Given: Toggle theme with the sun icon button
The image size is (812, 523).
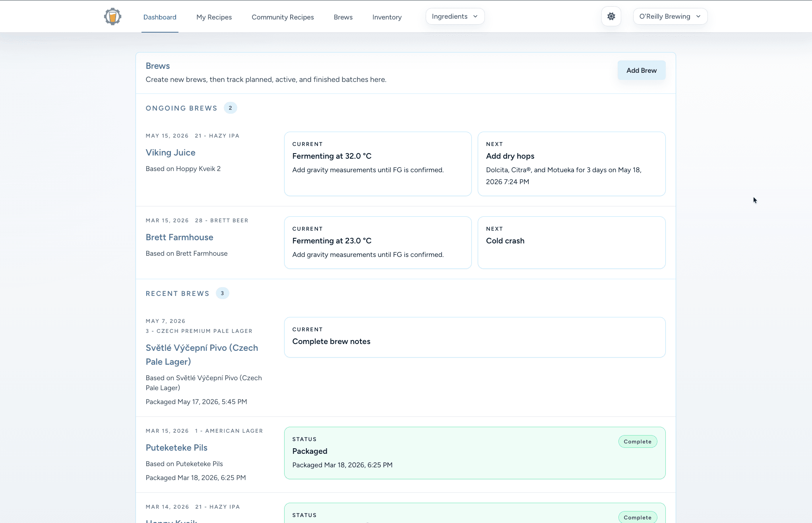Looking at the screenshot, I should tap(611, 16).
